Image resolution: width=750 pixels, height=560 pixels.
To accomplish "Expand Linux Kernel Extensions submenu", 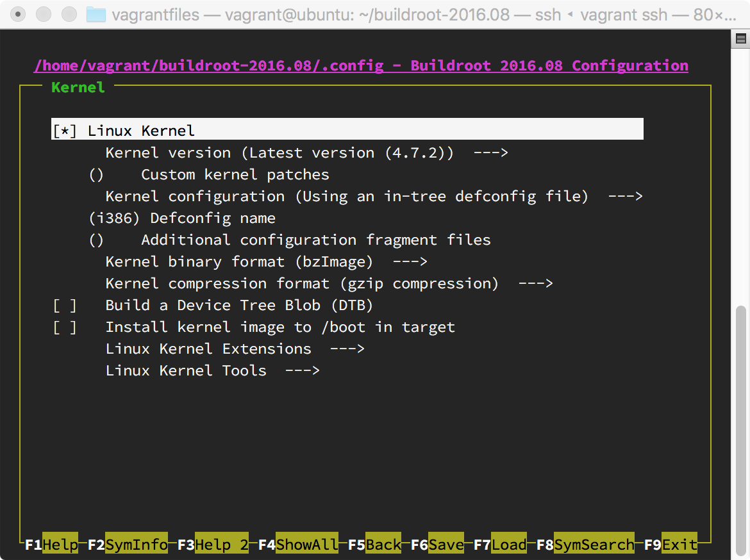I will (235, 349).
